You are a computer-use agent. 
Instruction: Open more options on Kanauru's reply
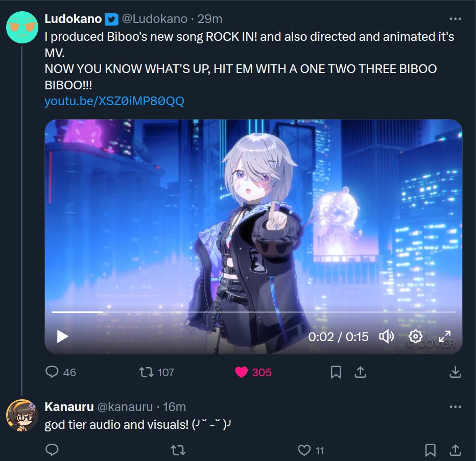click(x=456, y=407)
